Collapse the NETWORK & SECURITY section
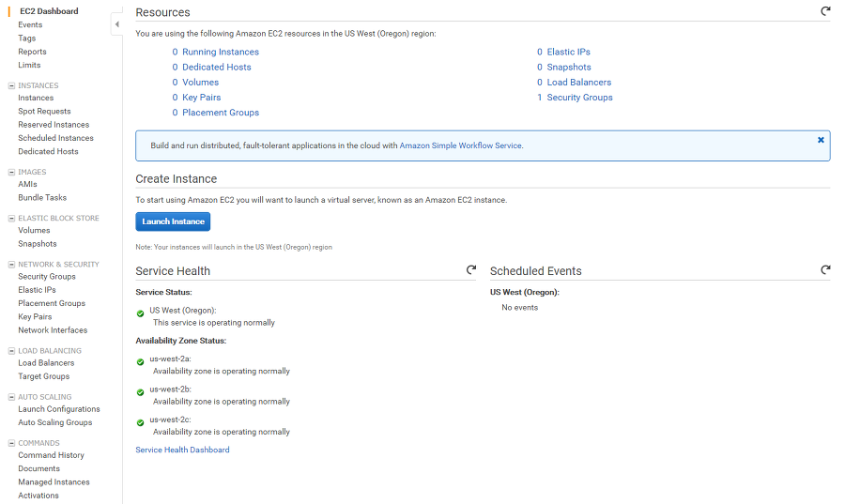Screen dimensions: 845x504 point(11,265)
